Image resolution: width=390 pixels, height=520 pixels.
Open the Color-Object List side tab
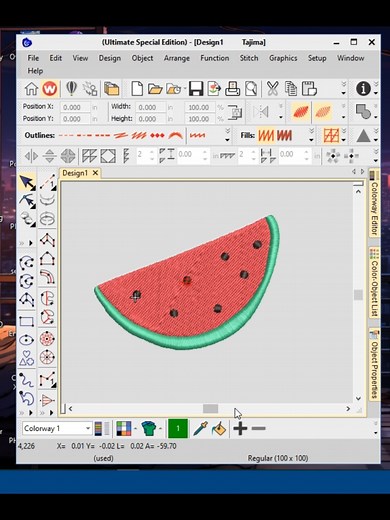(374, 283)
